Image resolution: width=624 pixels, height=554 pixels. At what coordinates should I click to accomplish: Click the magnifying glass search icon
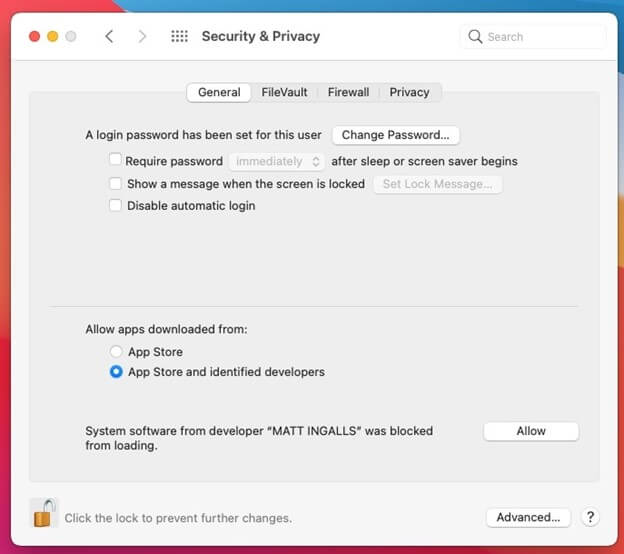(475, 37)
